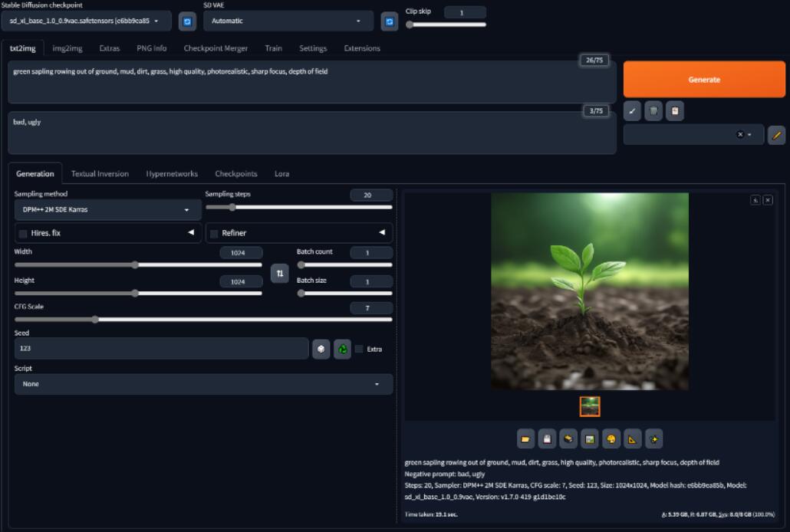The height and width of the screenshot is (532, 790).
Task: Adjust the Clip skip slider
Action: click(x=446, y=25)
